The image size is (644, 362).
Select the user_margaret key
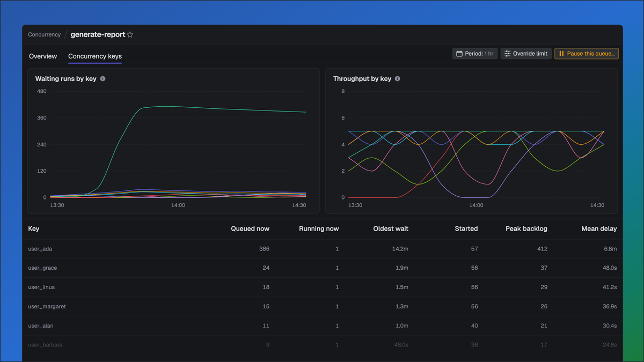pos(47,307)
